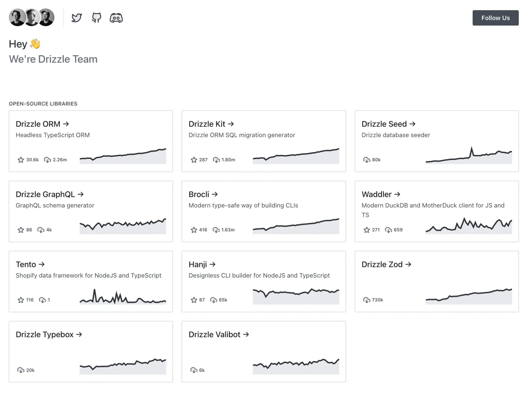
Task: Click the download icon on Drizzle ORM card
Action: pyautogui.click(x=47, y=160)
